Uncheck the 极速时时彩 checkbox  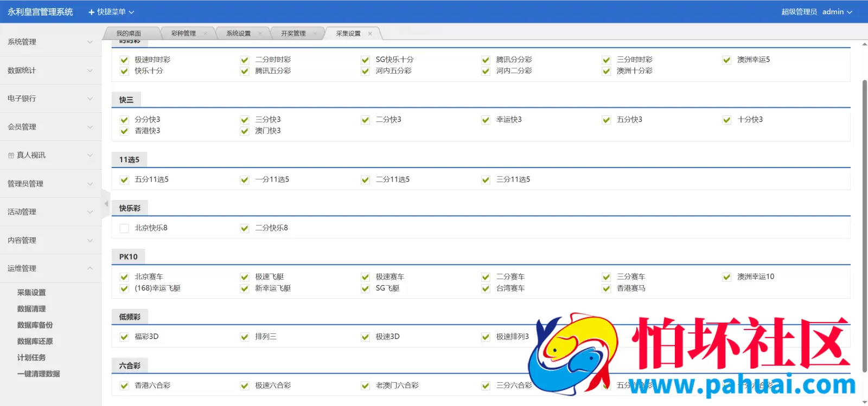coord(124,60)
